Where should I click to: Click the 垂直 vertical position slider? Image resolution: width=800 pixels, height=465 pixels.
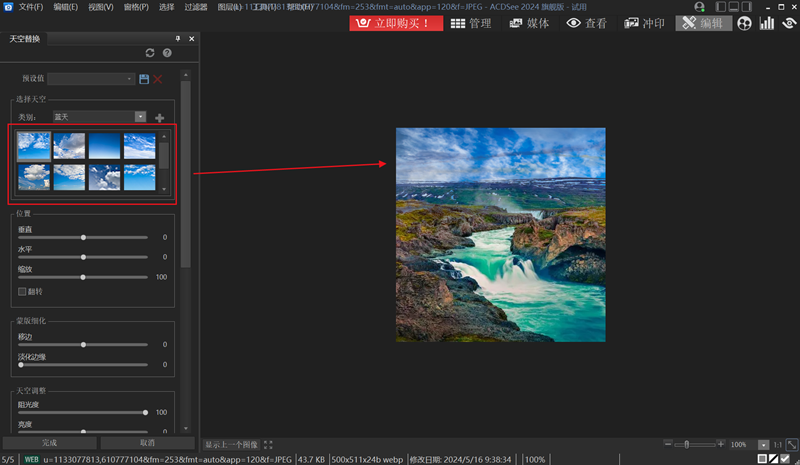[83, 237]
